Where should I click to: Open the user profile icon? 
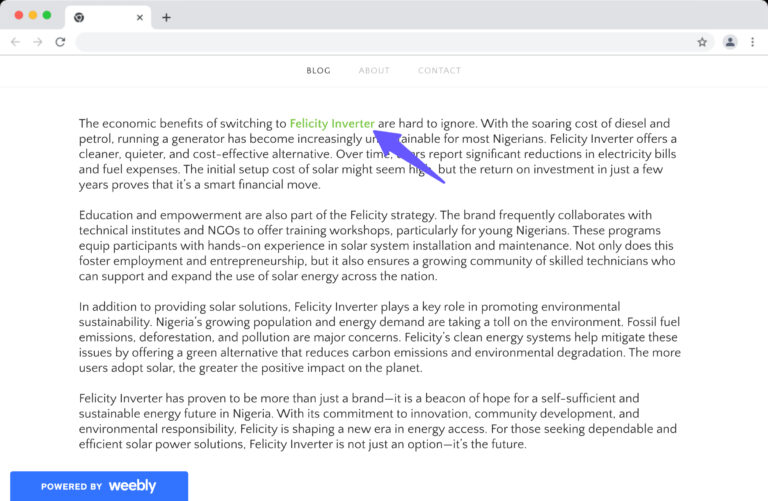730,42
